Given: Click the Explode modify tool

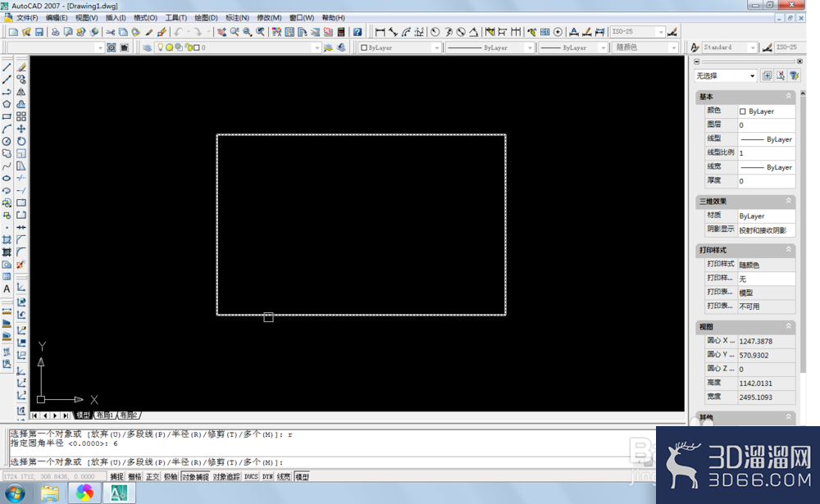Looking at the screenshot, I should 21,265.
